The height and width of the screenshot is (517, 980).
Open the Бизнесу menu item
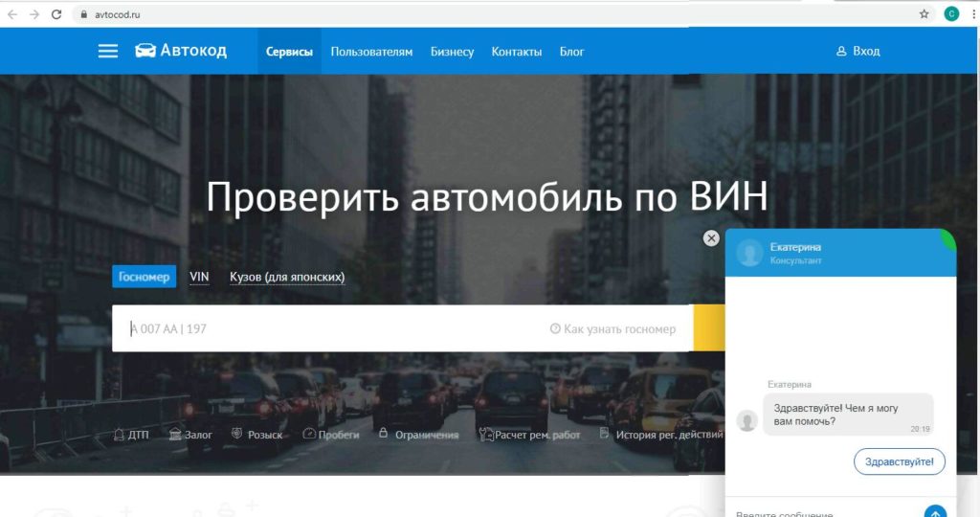[452, 52]
